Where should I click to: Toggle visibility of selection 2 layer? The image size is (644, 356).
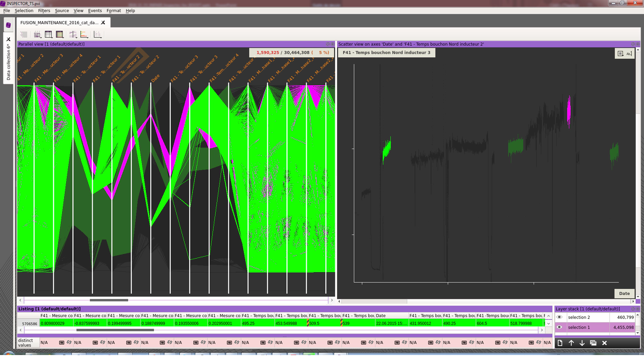click(x=559, y=317)
